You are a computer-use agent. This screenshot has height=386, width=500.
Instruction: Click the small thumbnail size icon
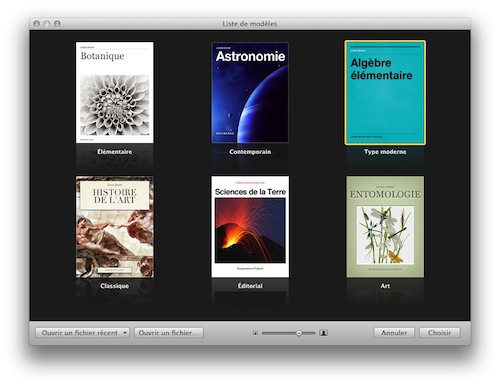255,333
